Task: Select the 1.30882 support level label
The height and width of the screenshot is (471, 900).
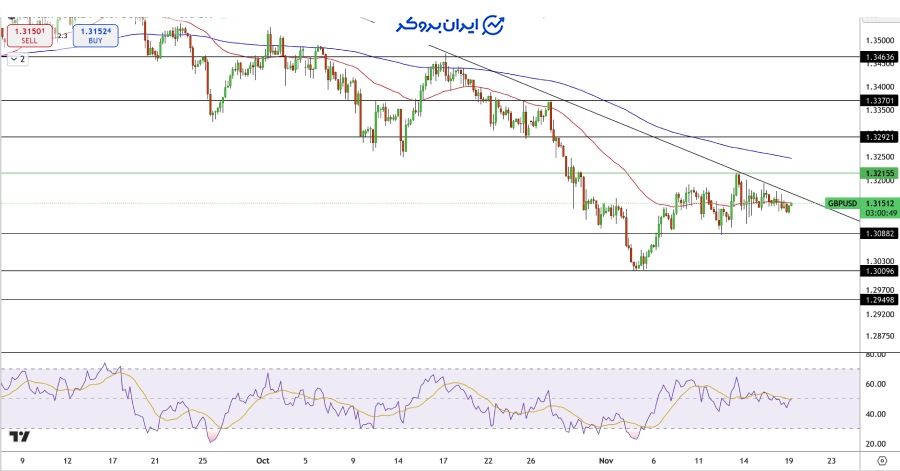Action: (877, 234)
